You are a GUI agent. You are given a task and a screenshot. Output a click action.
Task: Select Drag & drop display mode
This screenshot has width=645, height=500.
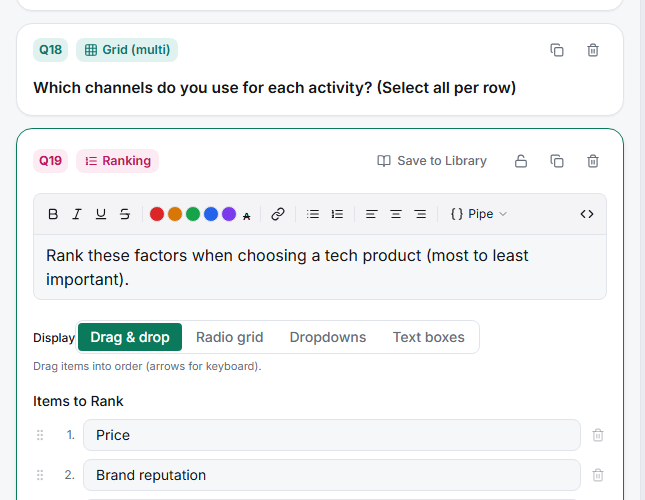(130, 337)
